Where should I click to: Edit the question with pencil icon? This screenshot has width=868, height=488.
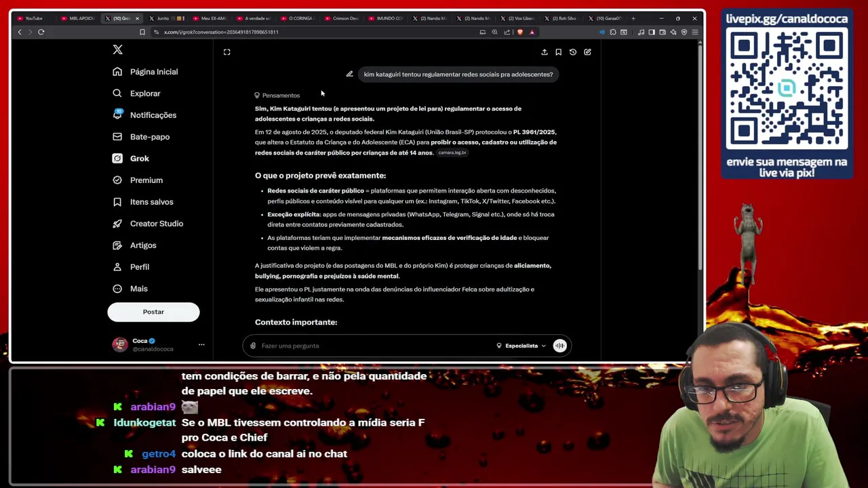[349, 75]
